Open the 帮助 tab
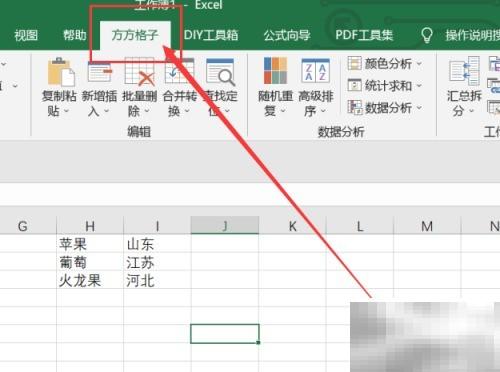Screen dimensions: 500x372 click(75, 35)
